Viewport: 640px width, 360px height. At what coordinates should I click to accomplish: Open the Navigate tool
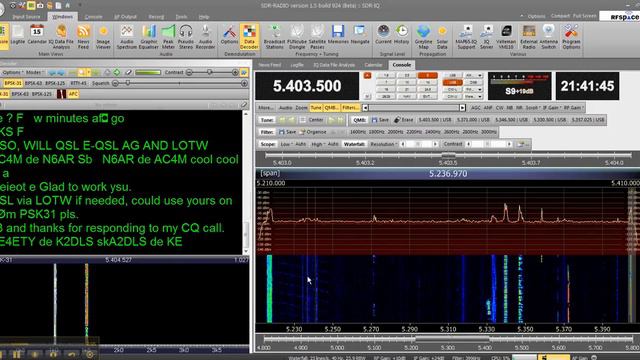pos(360,35)
